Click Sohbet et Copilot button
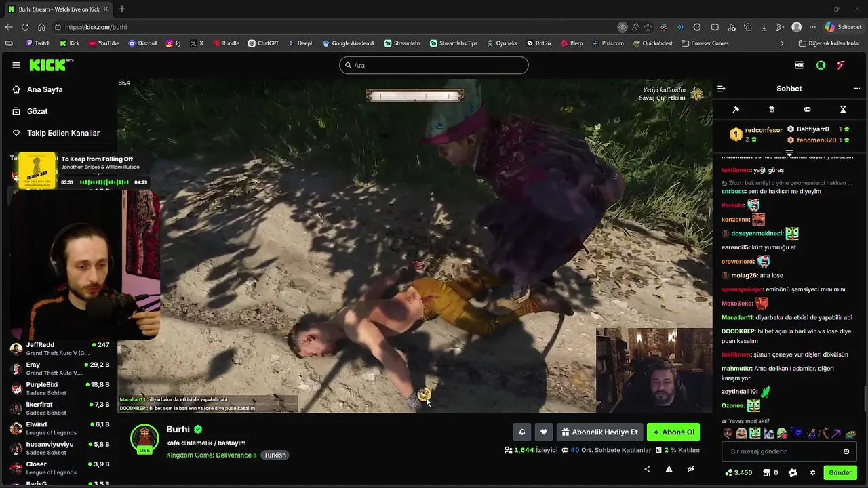868x488 pixels. click(x=843, y=27)
